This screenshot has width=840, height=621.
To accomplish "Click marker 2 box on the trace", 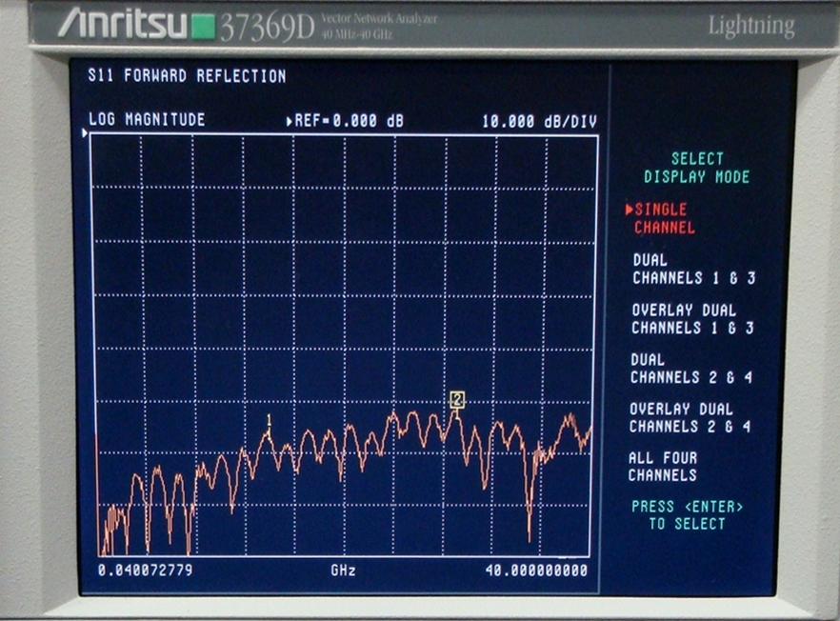I will tap(457, 400).
